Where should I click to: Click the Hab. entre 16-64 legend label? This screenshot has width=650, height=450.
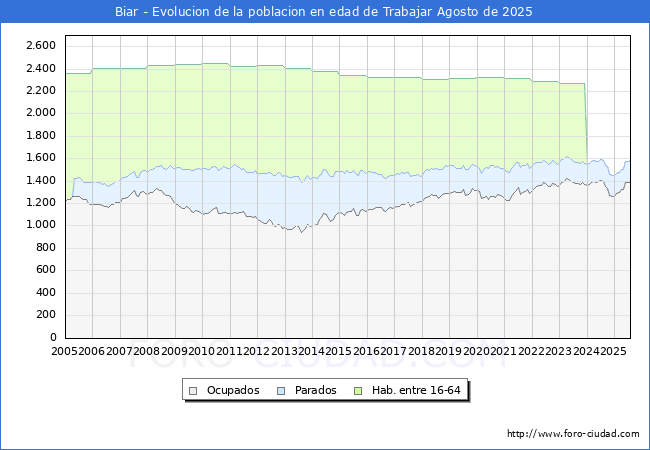pyautogui.click(x=416, y=390)
